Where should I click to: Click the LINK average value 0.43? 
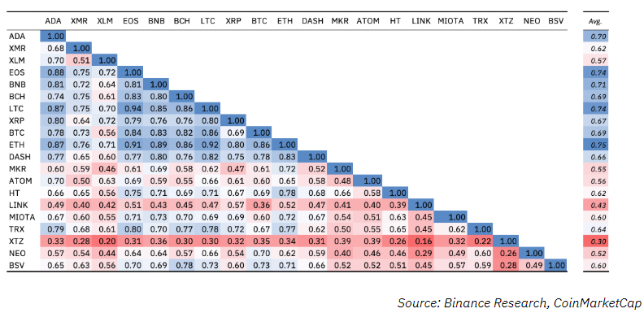click(595, 205)
